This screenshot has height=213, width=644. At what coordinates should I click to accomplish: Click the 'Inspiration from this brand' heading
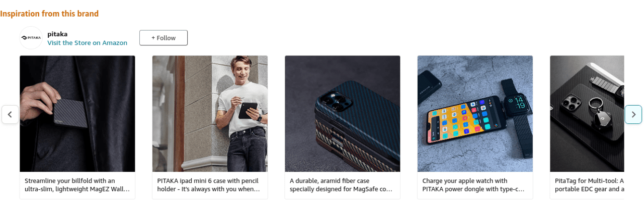click(x=49, y=14)
